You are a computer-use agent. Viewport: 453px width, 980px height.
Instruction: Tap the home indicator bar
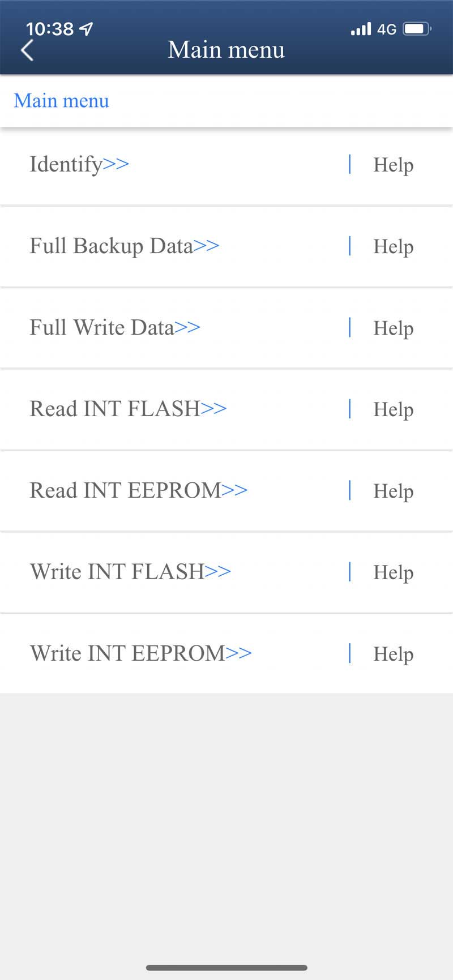pyautogui.click(x=226, y=968)
